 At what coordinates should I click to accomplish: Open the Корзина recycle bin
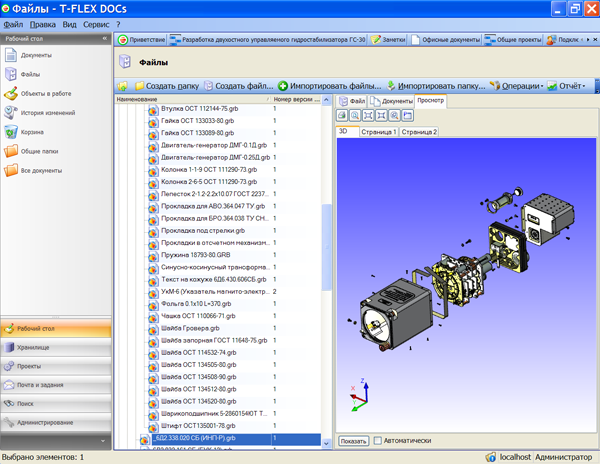pos(24,132)
